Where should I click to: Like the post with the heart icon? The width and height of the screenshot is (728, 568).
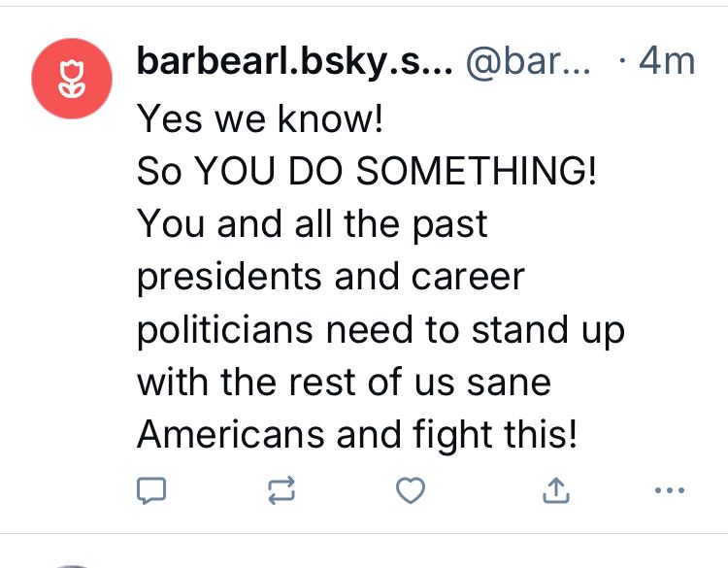(x=411, y=490)
